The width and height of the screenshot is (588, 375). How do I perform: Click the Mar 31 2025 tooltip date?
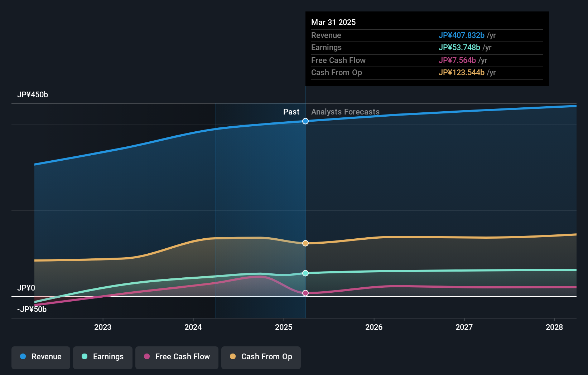[x=333, y=23]
